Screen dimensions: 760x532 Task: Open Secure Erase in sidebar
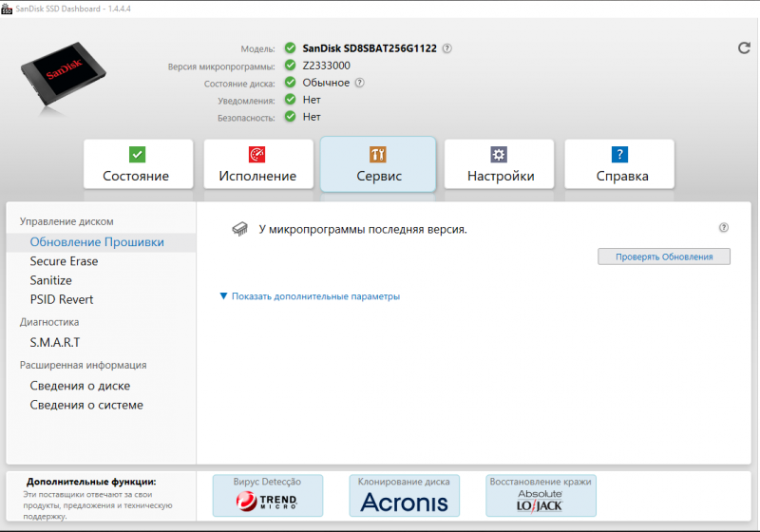coord(64,261)
